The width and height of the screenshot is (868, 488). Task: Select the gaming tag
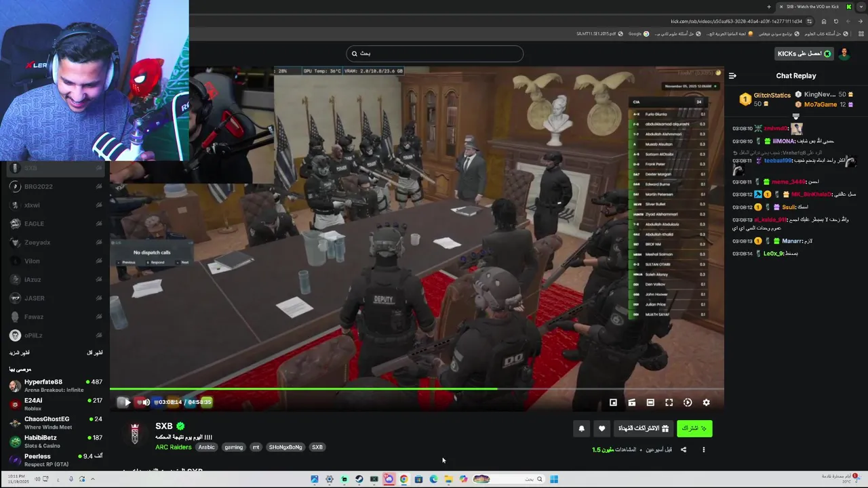pos(233,447)
